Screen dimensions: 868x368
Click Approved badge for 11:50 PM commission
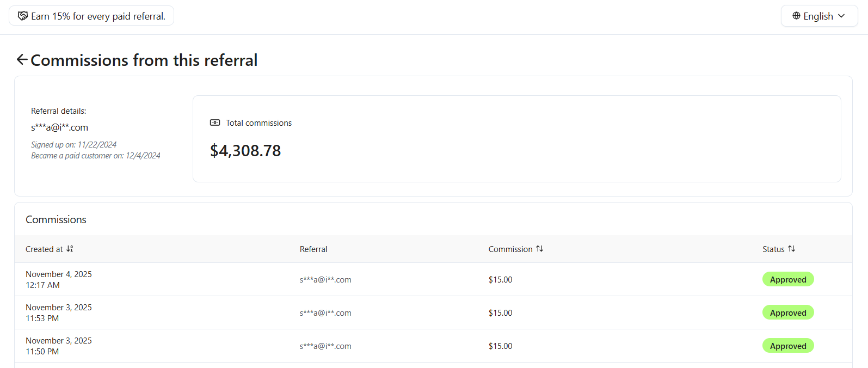[x=787, y=346]
